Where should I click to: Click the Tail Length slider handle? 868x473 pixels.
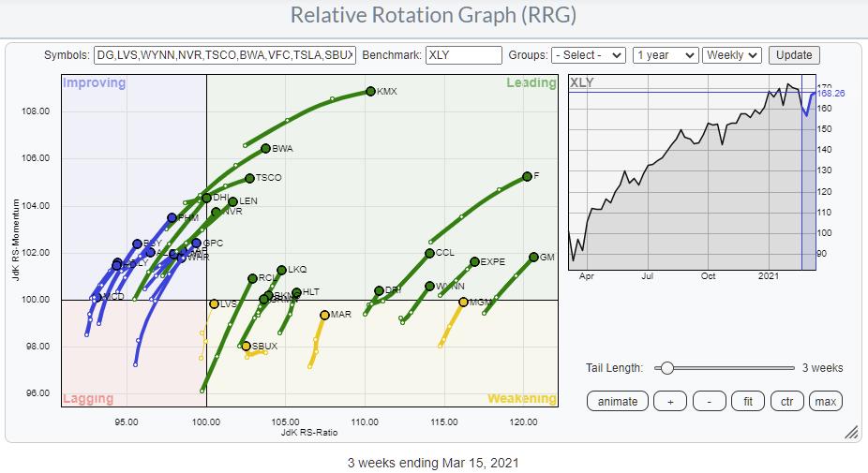[x=666, y=368]
